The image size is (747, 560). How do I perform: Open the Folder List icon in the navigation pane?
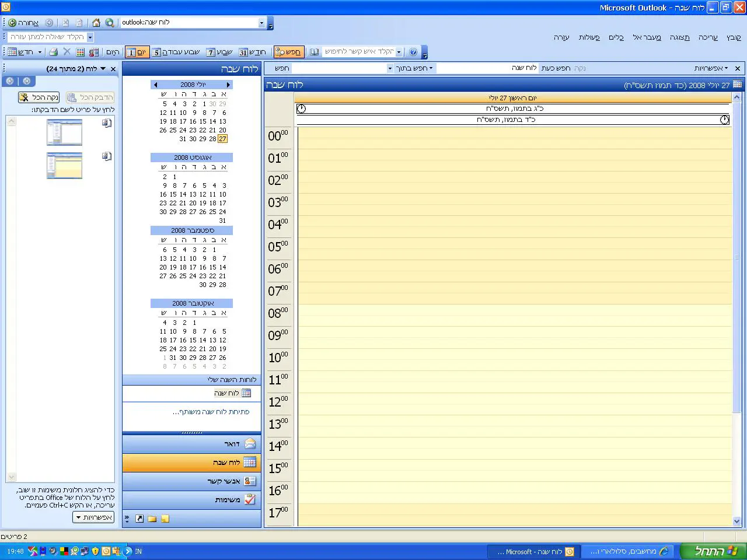click(152, 519)
